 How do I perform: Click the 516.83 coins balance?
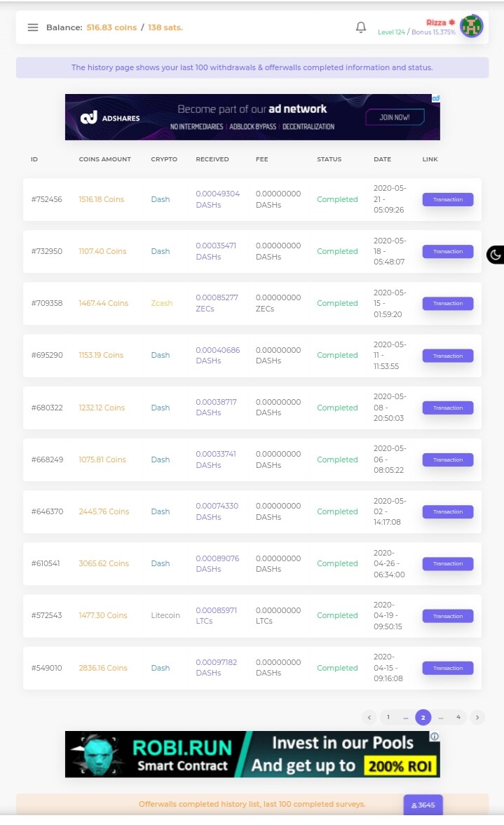coord(111,27)
